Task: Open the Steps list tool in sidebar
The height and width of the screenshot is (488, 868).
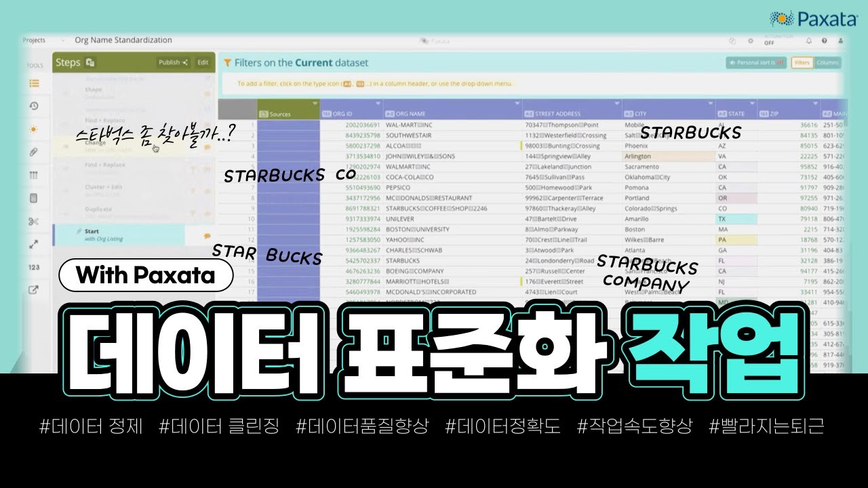Action: click(x=34, y=83)
